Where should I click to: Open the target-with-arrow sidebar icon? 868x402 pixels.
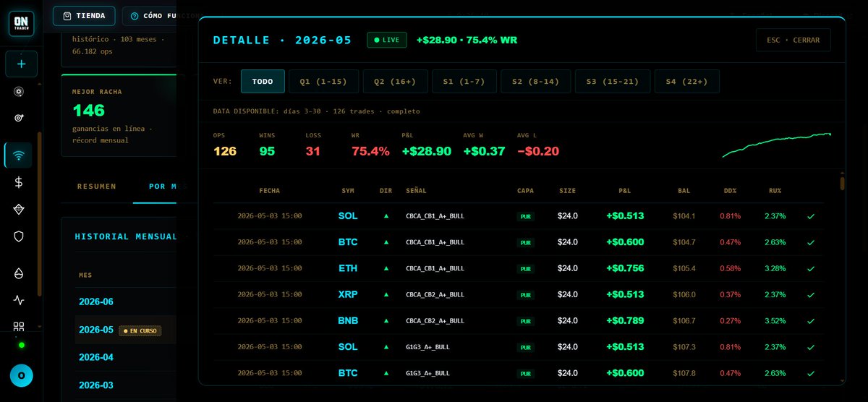[x=19, y=117]
